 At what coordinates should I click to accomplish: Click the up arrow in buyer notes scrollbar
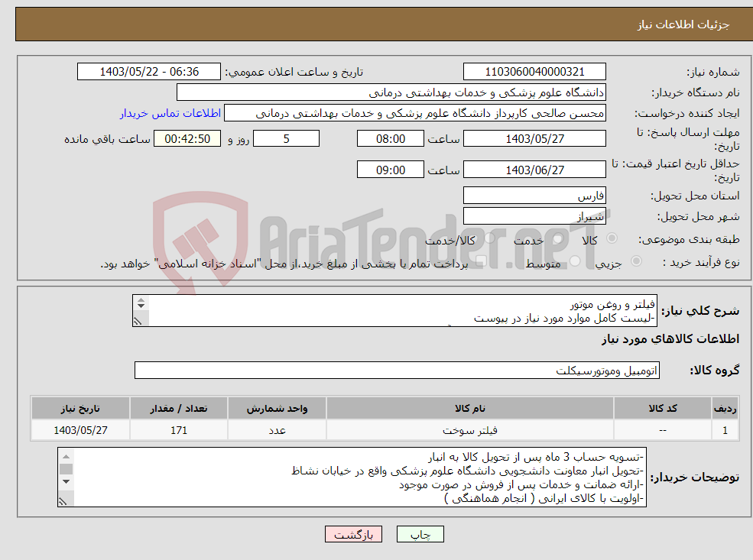coord(67,456)
